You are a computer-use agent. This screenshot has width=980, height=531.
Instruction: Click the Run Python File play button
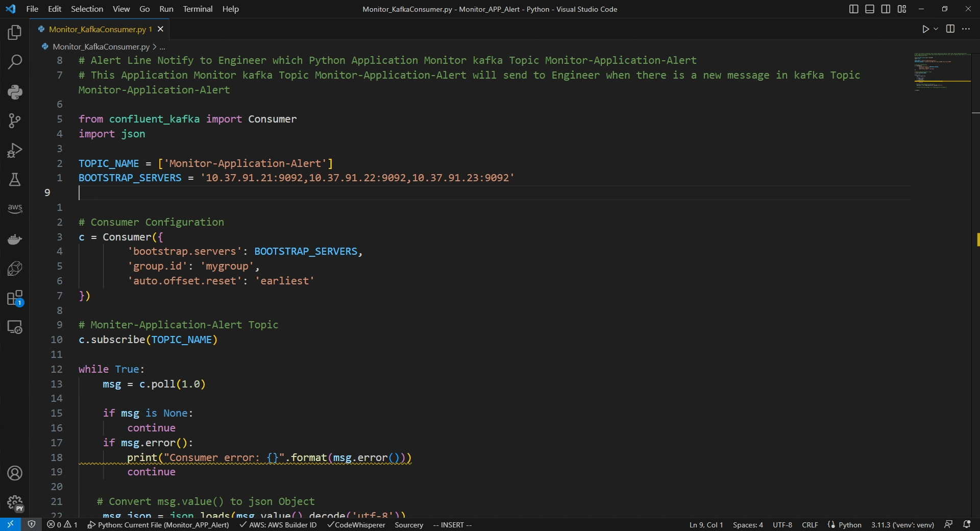point(925,29)
